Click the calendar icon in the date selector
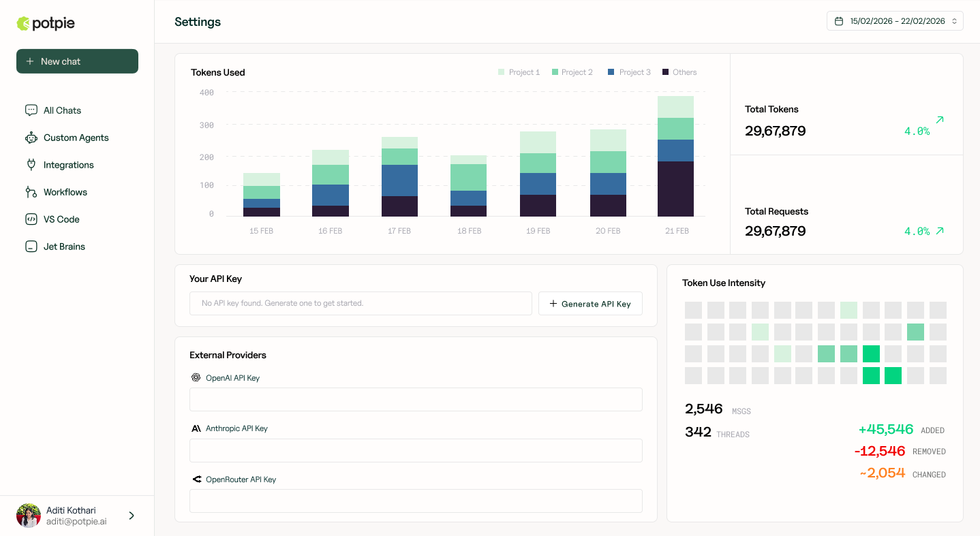 pyautogui.click(x=839, y=20)
